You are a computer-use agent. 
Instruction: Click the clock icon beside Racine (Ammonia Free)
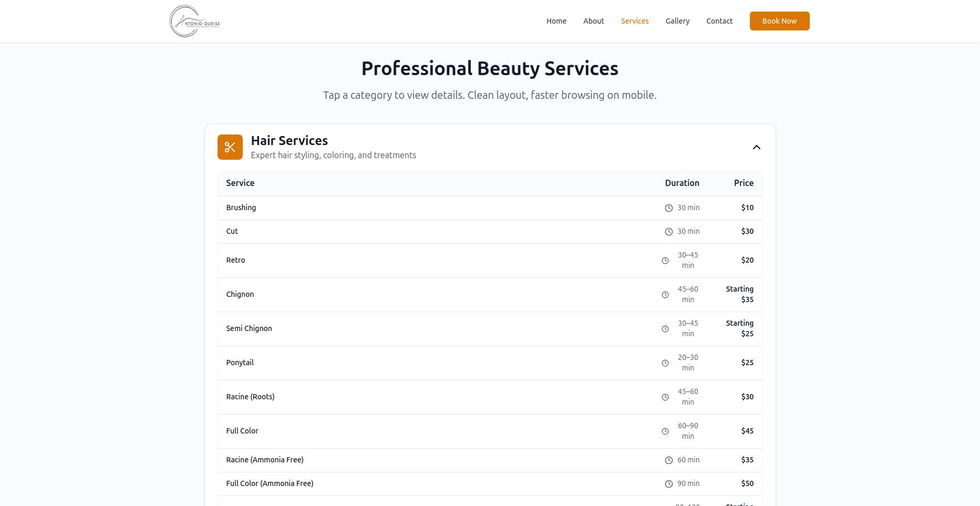point(668,460)
